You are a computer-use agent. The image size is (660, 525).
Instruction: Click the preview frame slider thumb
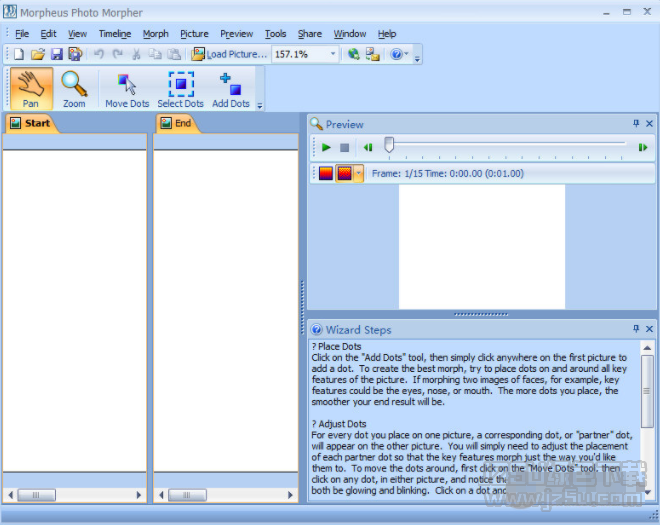(389, 144)
